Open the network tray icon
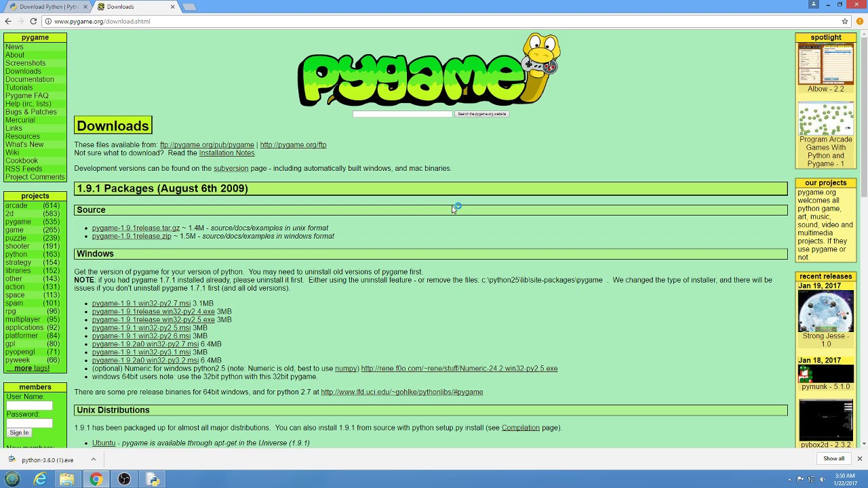This screenshot has width=868, height=488. [x=811, y=479]
